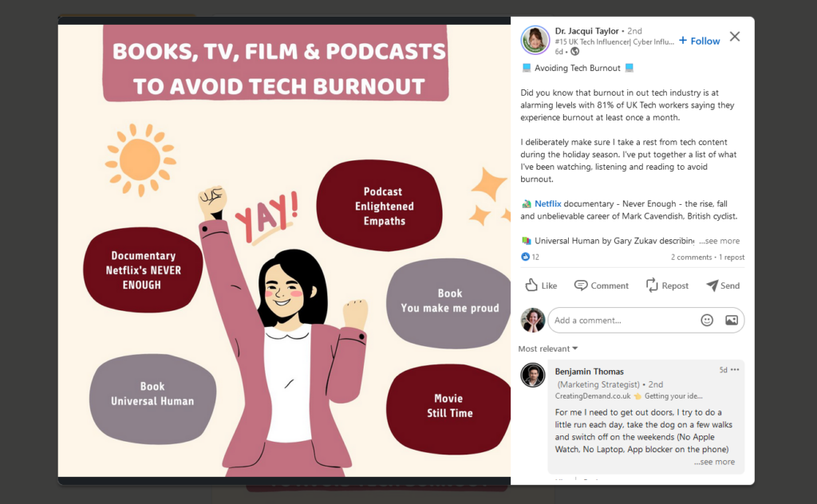This screenshot has height=504, width=817.
Task: Expand Benjamin Thomas's comment with see more
Action: [x=714, y=461]
